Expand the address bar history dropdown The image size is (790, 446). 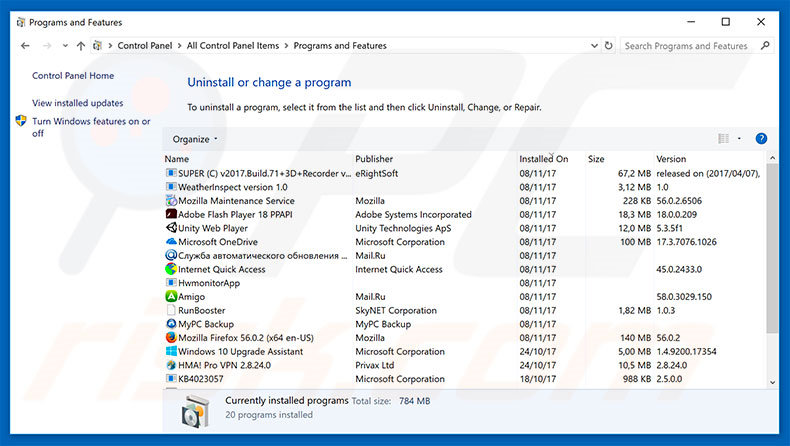click(x=595, y=45)
